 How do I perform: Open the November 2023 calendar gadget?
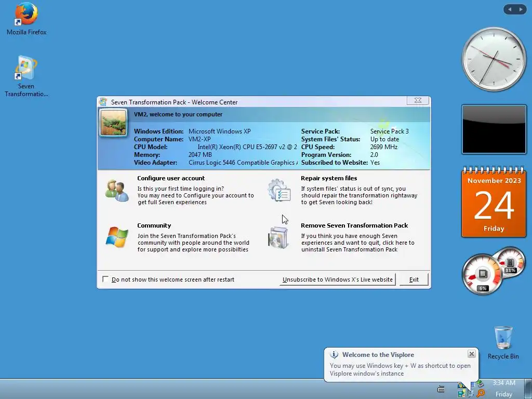pos(494,202)
